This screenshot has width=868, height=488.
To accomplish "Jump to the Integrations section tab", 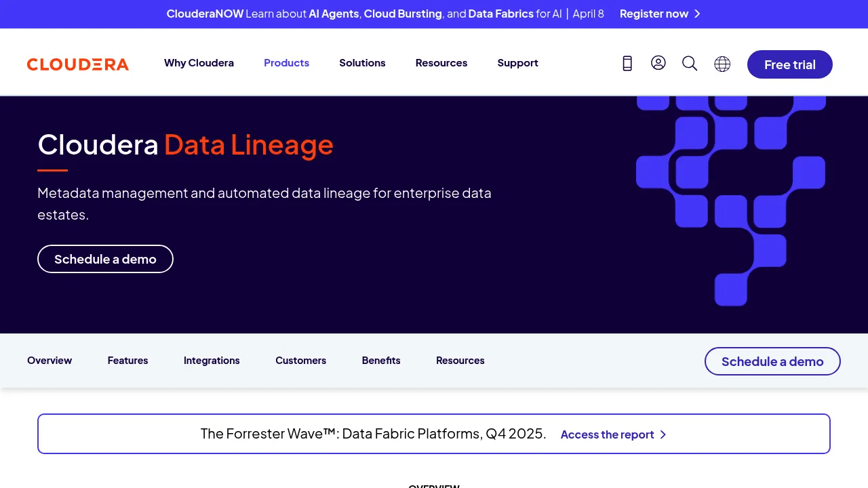I will click(x=212, y=361).
